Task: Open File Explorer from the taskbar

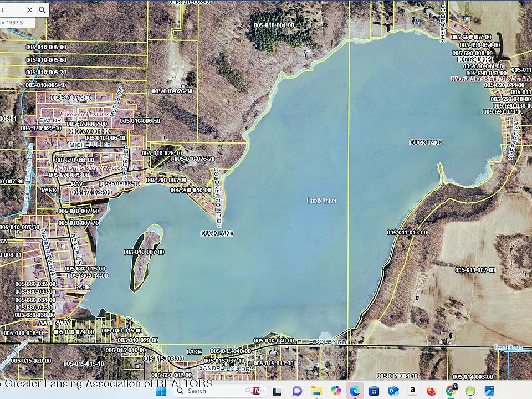Action: [x=316, y=391]
